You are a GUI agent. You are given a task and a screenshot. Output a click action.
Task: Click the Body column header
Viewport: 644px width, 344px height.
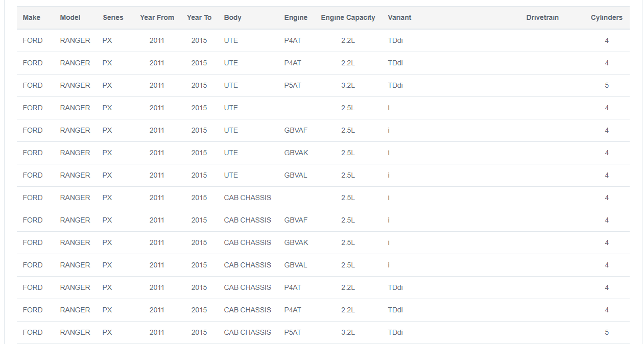pyautogui.click(x=233, y=17)
